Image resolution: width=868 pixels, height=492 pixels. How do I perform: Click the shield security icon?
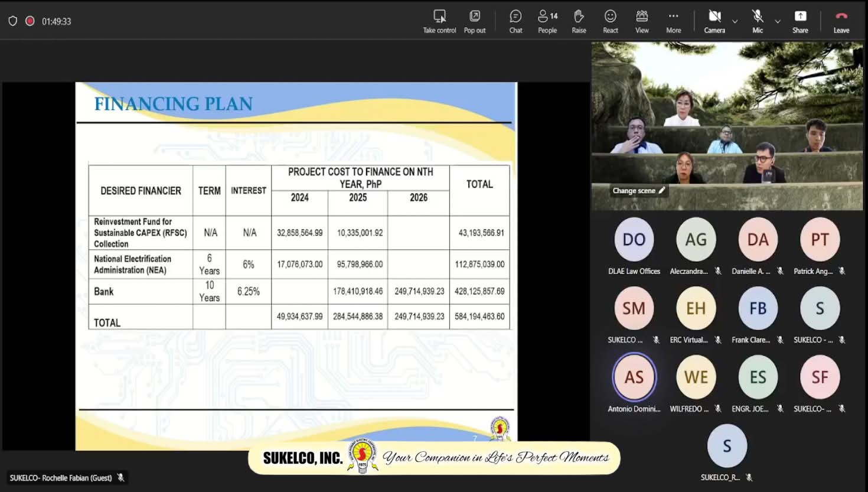(13, 21)
